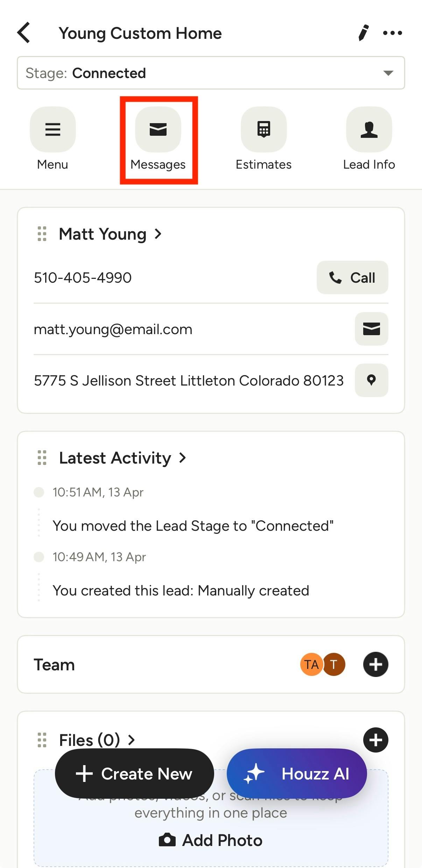Open Lead Info
The height and width of the screenshot is (868, 422).
click(x=369, y=129)
